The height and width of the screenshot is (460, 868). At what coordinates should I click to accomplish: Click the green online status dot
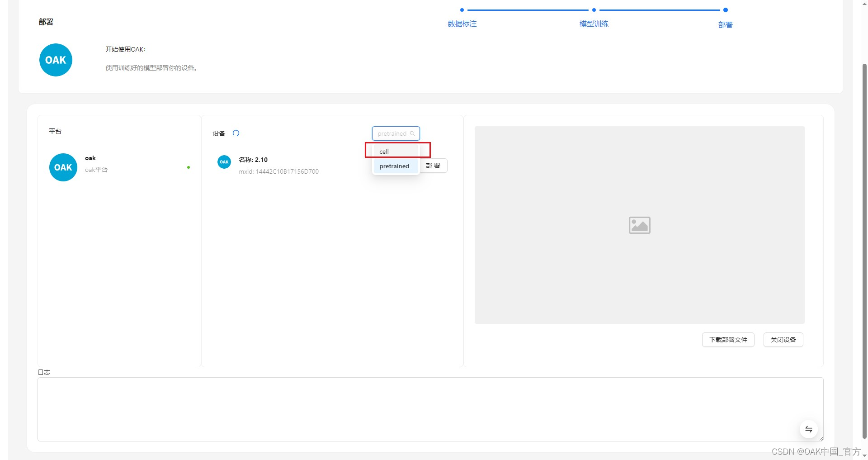pyautogui.click(x=189, y=167)
